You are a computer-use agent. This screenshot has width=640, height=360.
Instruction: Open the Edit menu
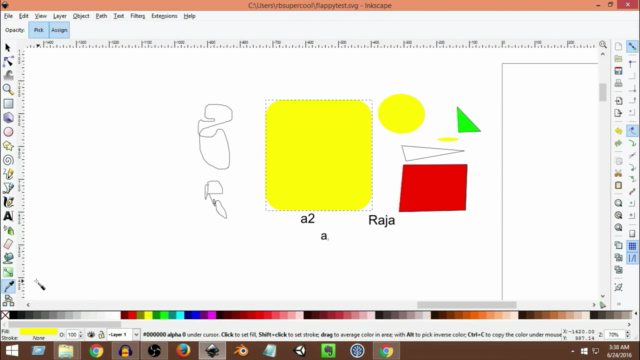click(24, 16)
